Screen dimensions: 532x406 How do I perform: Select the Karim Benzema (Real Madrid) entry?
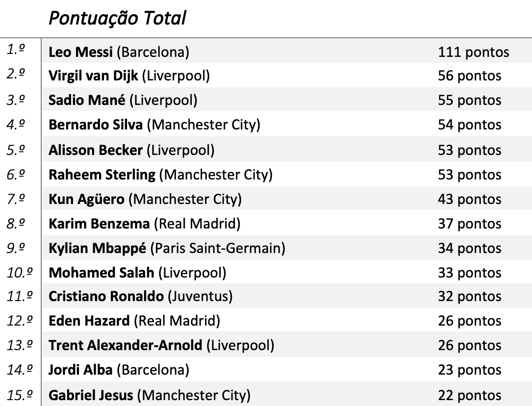click(144, 224)
